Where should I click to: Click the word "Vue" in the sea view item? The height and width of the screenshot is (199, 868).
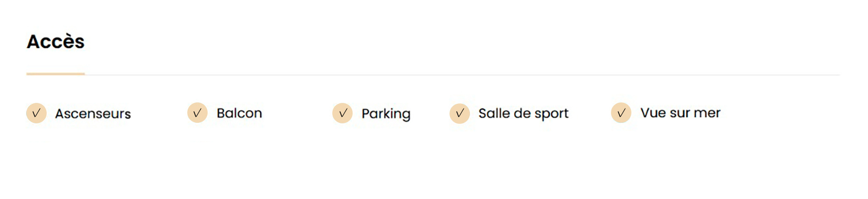pos(653,113)
